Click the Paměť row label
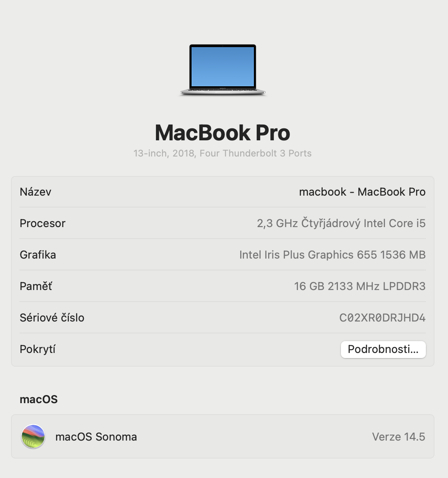Viewport: 448px width, 478px height. click(x=36, y=286)
